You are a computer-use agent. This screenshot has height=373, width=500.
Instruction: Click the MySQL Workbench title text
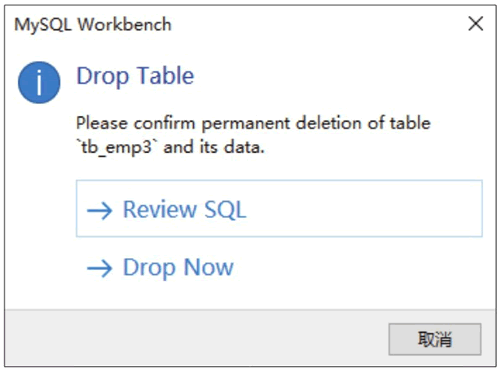93,25
